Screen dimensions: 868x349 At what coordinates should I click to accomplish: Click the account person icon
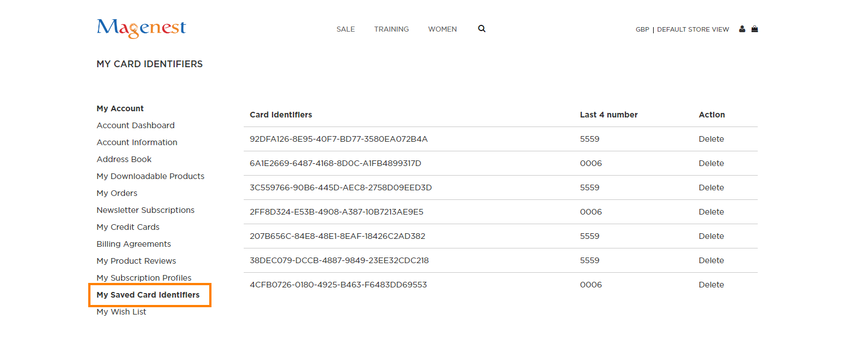click(741, 28)
